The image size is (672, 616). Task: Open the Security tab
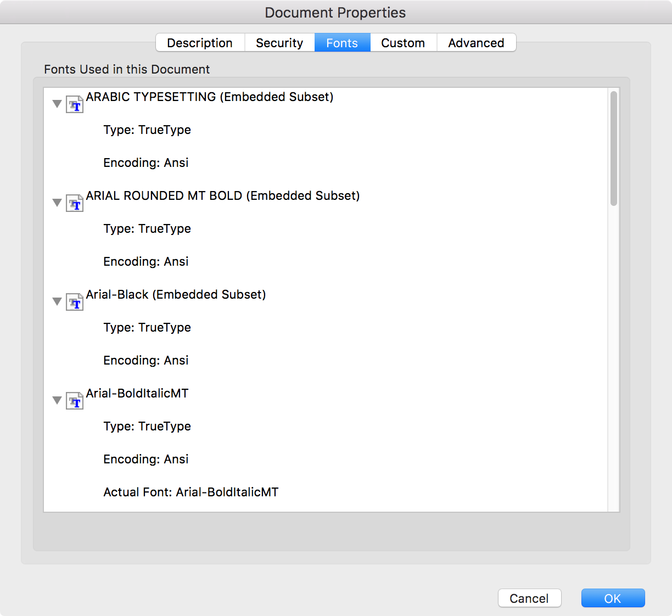click(279, 42)
